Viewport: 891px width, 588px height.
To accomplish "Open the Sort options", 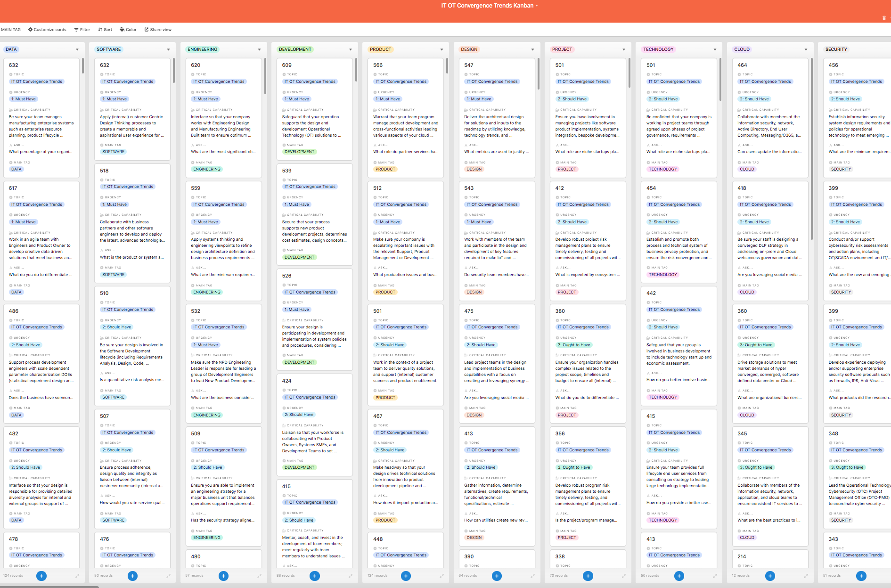I will (105, 30).
